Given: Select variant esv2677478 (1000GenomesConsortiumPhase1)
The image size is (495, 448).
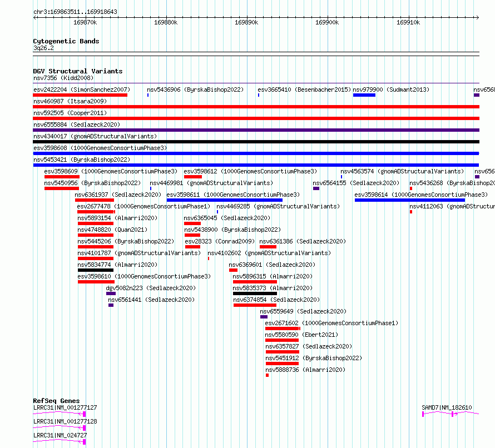Looking at the screenshot, I should coord(143,206).
